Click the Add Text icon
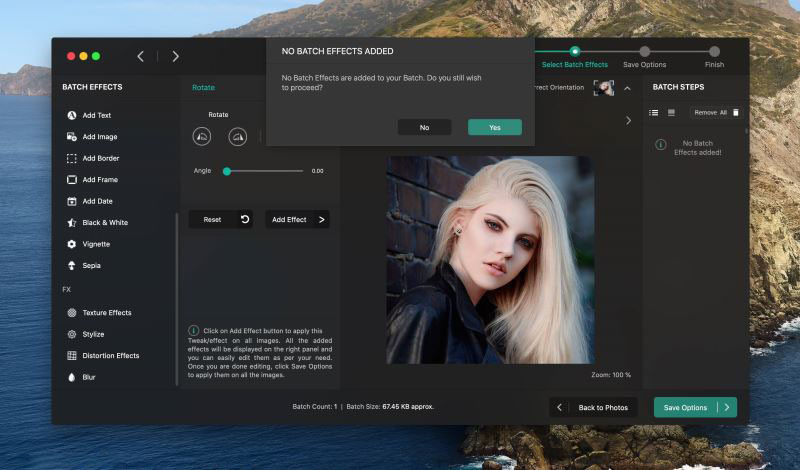Screen dimensions: 800x470 [72, 115]
